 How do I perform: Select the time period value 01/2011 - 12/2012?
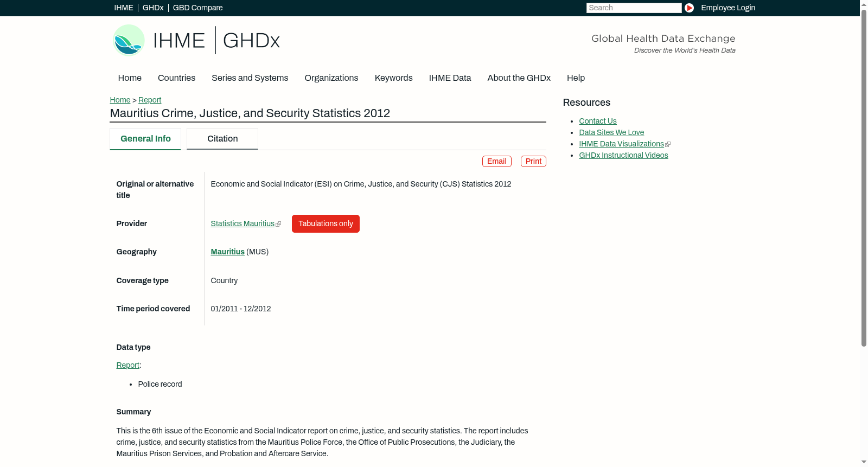[241, 309]
